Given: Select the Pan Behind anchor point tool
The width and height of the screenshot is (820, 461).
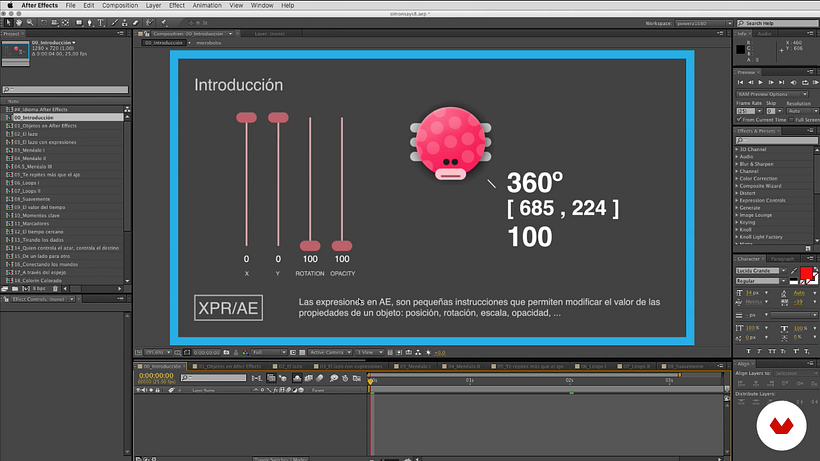Looking at the screenshot, I should tap(65, 23).
